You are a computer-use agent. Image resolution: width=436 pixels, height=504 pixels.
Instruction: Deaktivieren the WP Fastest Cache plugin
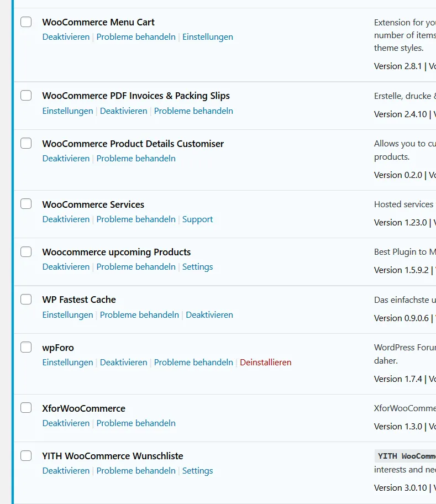209,314
